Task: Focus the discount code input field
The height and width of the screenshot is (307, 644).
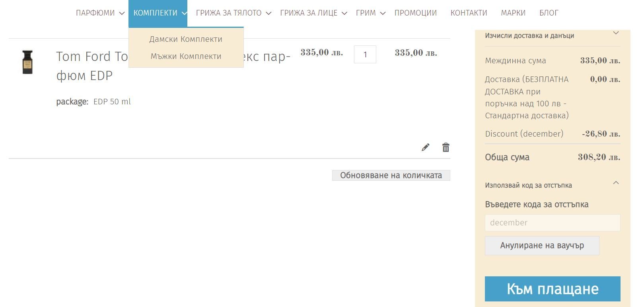Action: [x=552, y=223]
